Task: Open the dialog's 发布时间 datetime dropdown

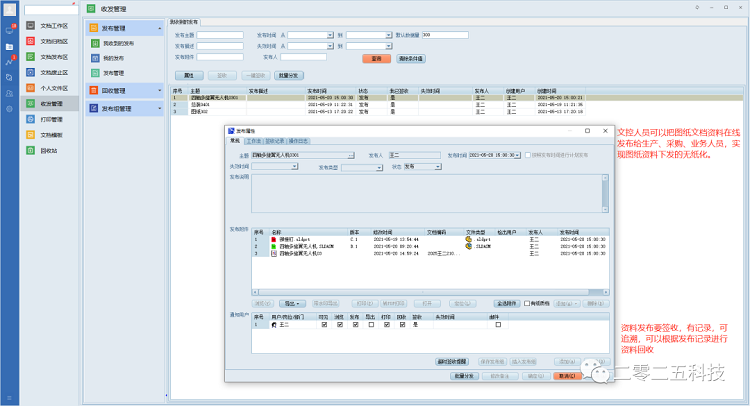Action: [518, 155]
